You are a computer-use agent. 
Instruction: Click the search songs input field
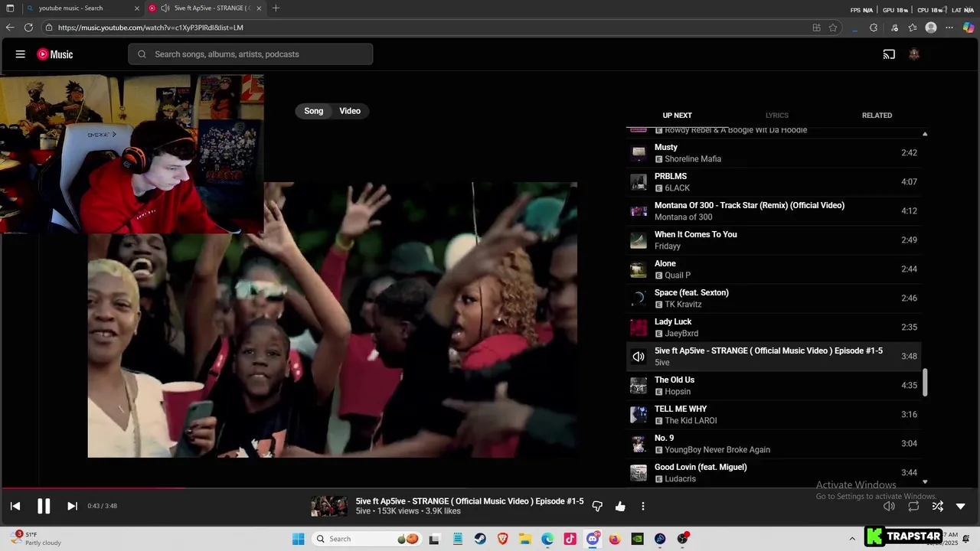(250, 54)
